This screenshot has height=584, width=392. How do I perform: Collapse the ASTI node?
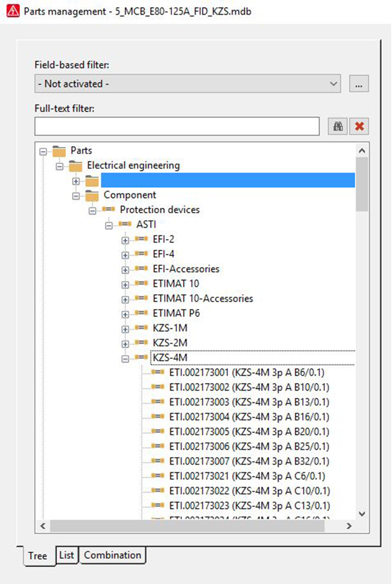109,226
